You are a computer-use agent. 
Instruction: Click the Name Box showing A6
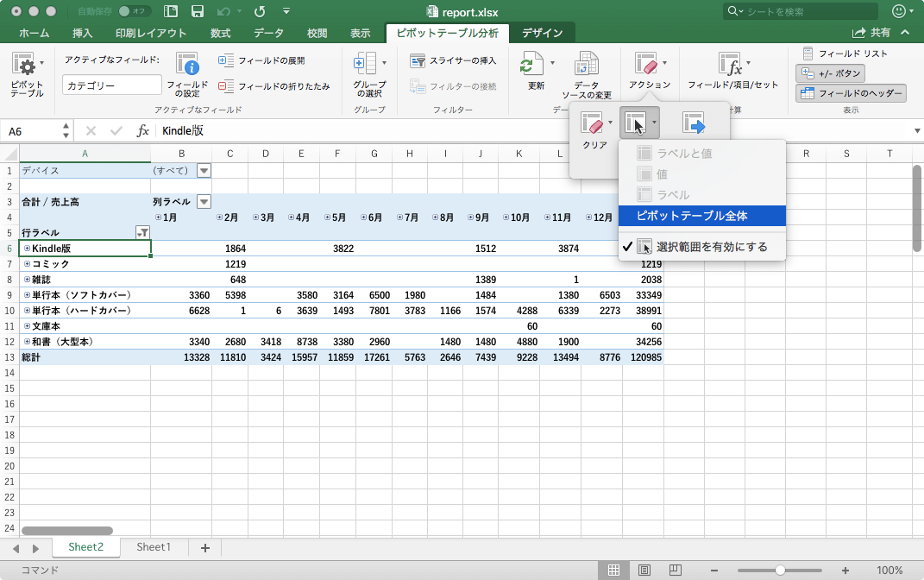(31, 131)
